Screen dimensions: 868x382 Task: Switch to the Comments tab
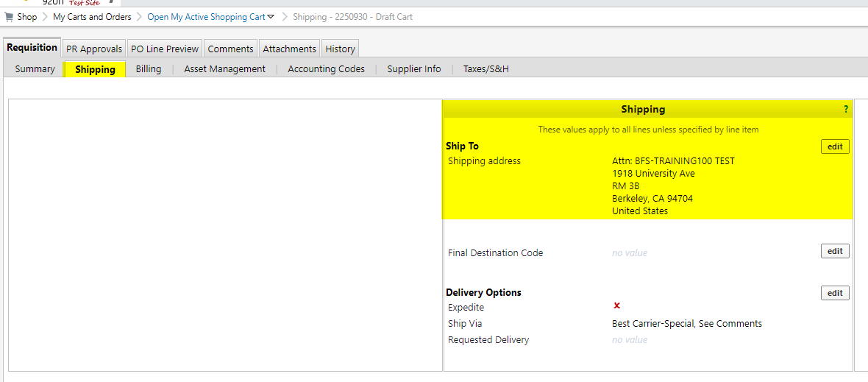coord(230,49)
